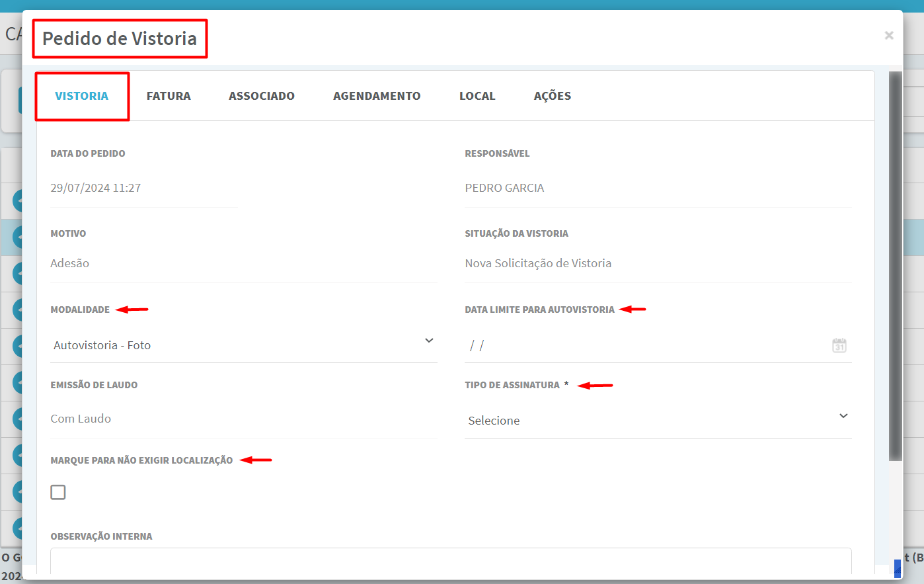
Task: Click the Com Laudo value
Action: tap(81, 419)
